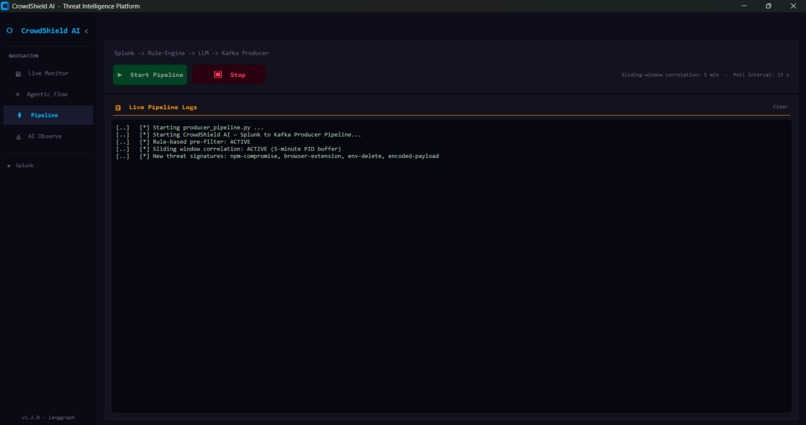Image resolution: width=806 pixels, height=425 pixels.
Task: Click the NAVIGATION section heading
Action: coord(24,56)
